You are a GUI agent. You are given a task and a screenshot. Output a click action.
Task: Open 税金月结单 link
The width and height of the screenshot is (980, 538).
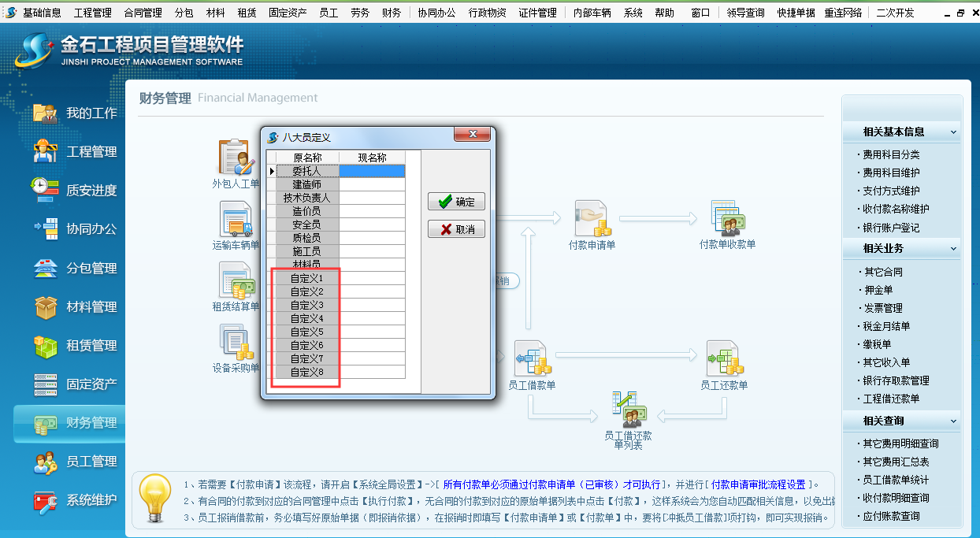click(886, 326)
